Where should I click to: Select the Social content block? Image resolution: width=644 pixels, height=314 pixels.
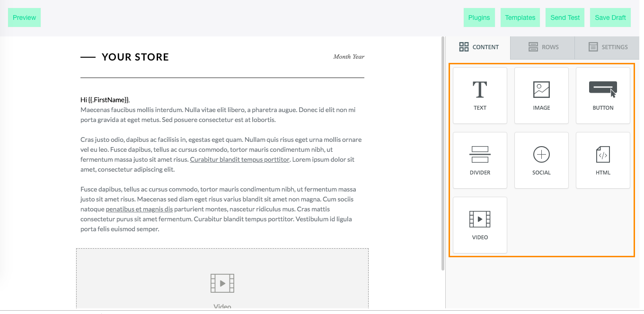point(541,160)
